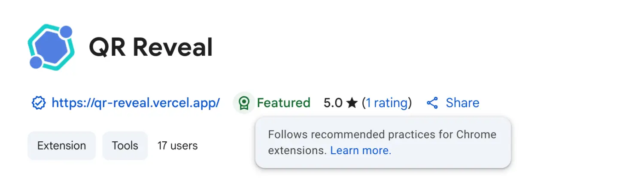Click the Featured award ribbon icon
This screenshot has height=188, width=644.
click(x=244, y=103)
